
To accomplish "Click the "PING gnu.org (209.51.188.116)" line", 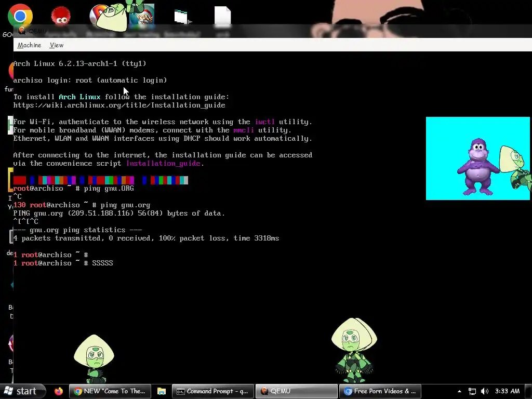I will click(119, 214).
